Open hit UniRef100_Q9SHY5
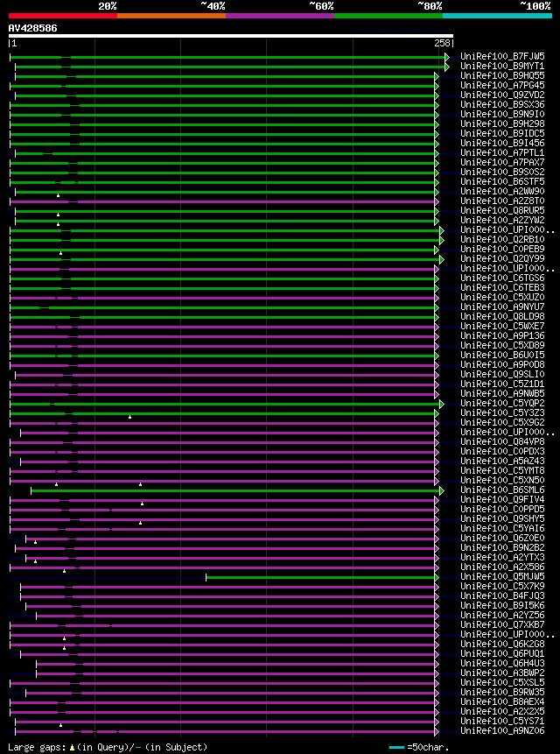560x754 pixels. pos(502,518)
